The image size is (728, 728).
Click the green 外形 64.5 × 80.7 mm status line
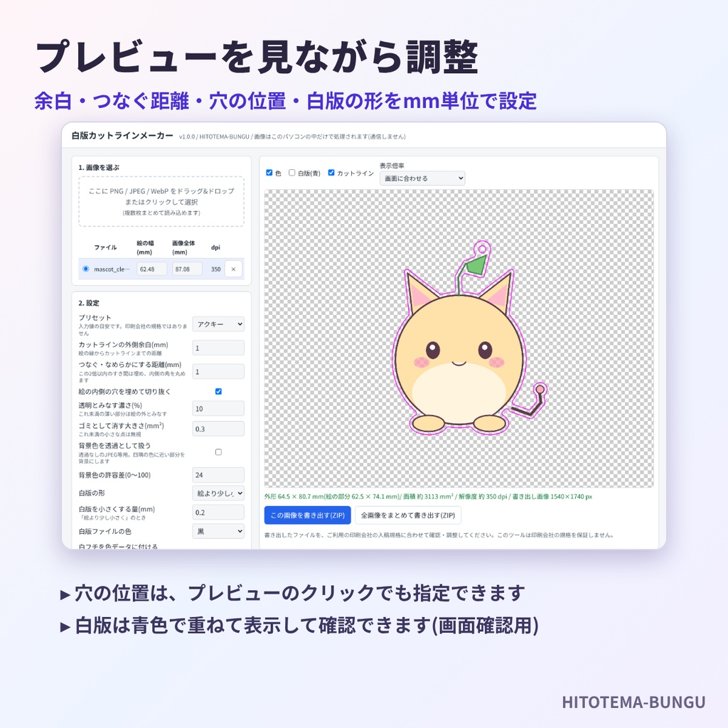tap(428, 496)
